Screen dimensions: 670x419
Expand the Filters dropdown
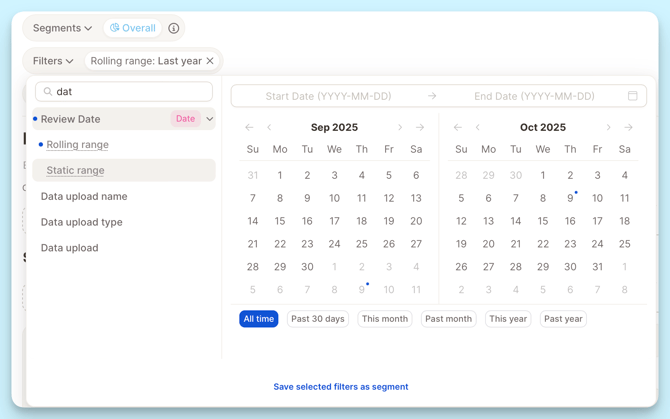[x=53, y=61]
